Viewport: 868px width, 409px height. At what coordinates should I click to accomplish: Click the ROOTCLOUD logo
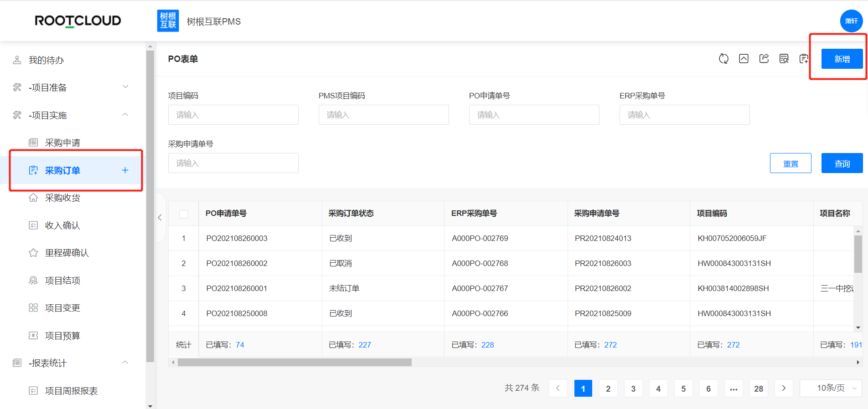click(x=77, y=21)
